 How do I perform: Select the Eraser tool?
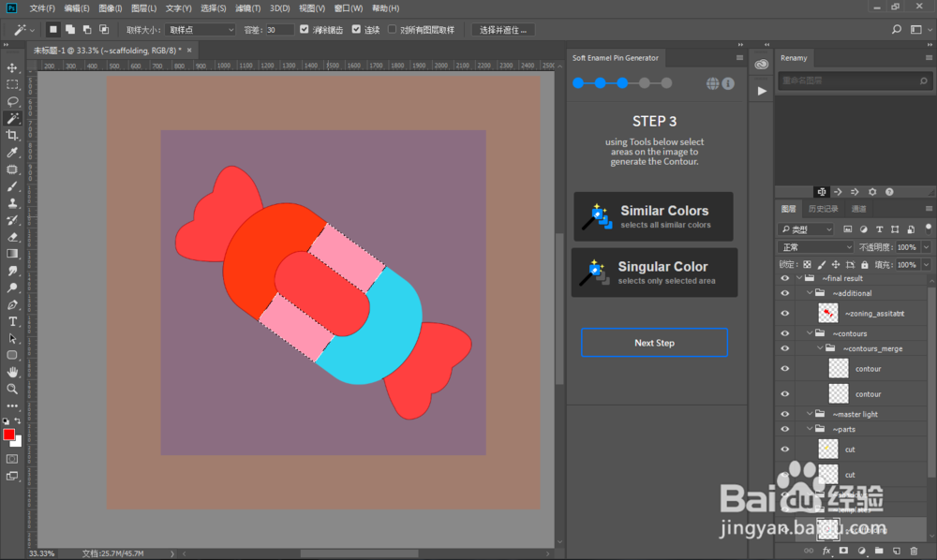(12, 237)
